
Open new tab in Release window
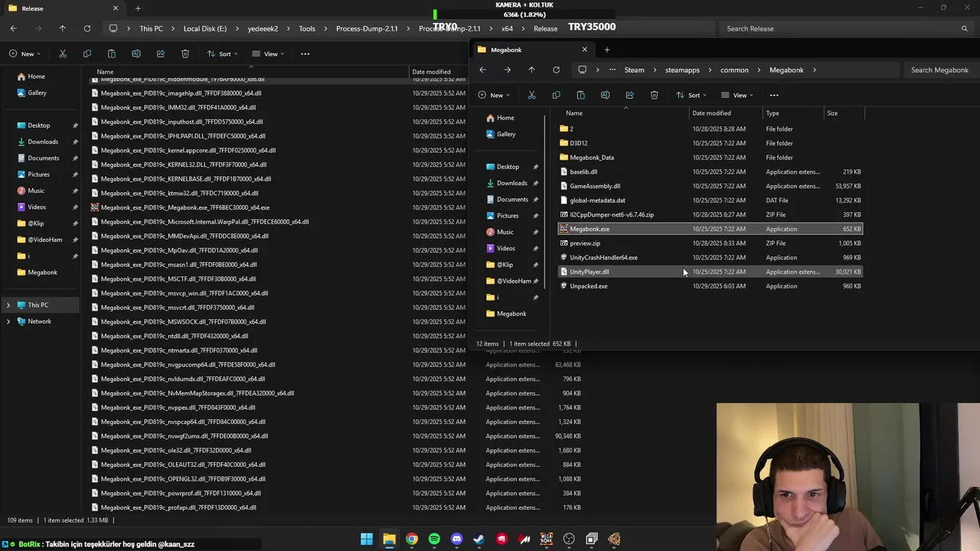138,8
